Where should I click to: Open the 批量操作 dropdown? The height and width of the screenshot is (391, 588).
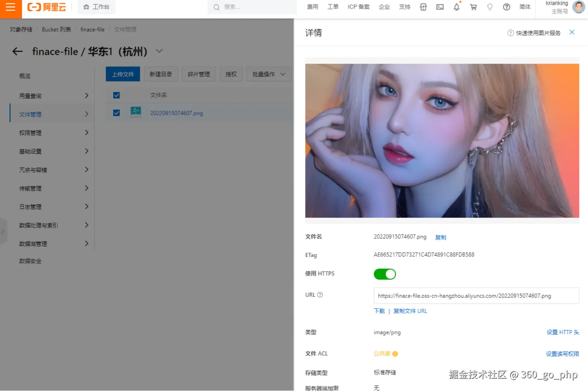point(269,74)
